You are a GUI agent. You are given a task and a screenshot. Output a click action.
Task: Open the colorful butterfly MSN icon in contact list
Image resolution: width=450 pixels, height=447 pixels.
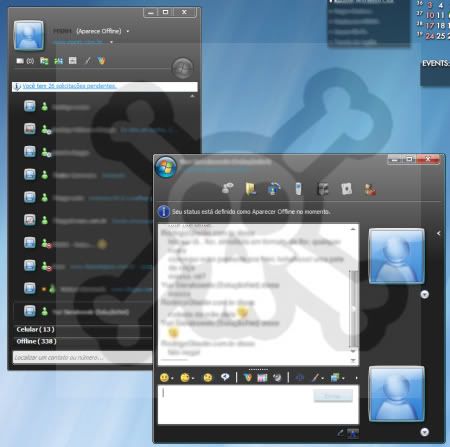pyautogui.click(x=101, y=60)
